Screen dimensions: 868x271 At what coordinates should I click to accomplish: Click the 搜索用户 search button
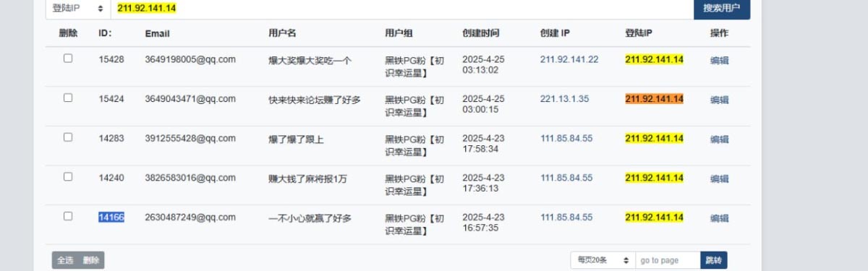coord(722,9)
